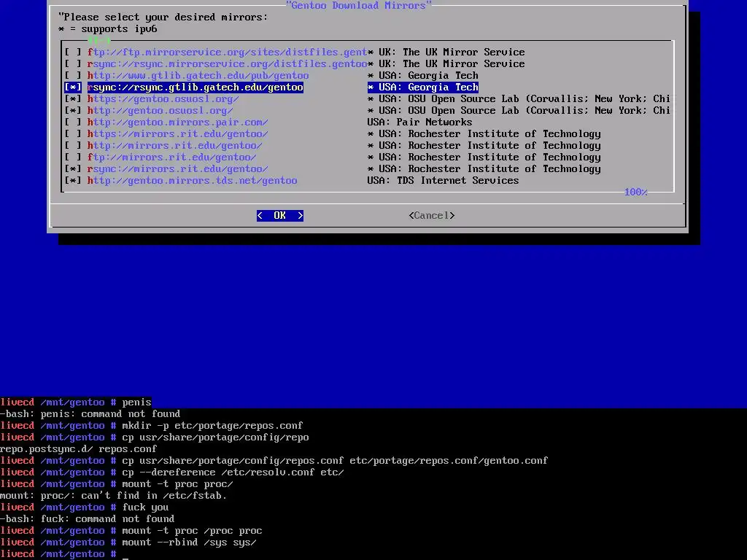The height and width of the screenshot is (560, 747).
Task: Select https://mirrors.rit.edu/gentoo/ URL entry
Action: (178, 134)
